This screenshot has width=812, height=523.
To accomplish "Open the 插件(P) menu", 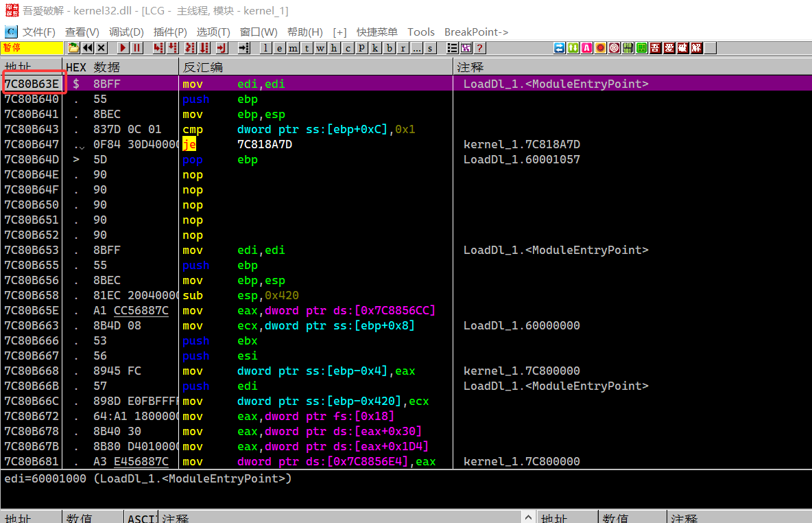I will click(170, 32).
